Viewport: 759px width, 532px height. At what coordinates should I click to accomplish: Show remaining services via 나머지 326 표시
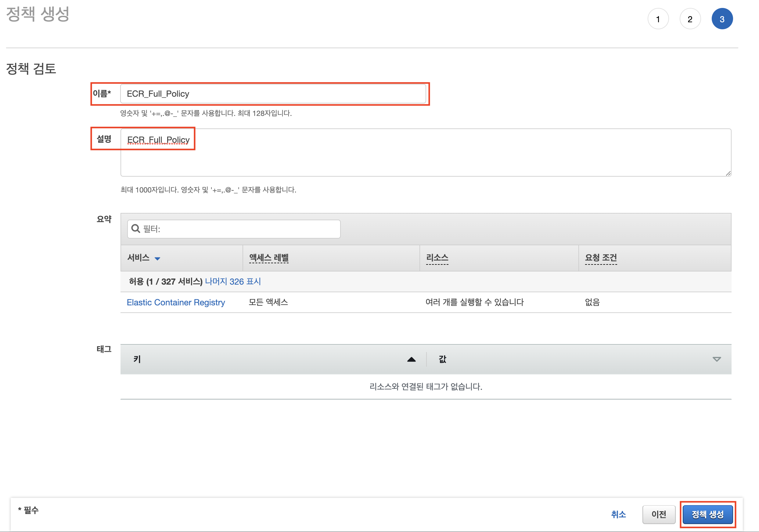[x=233, y=281]
